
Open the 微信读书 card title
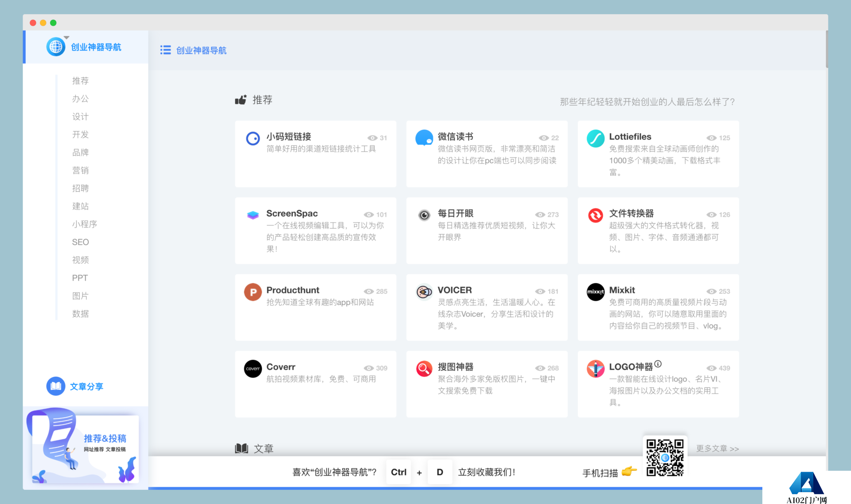[x=455, y=137]
